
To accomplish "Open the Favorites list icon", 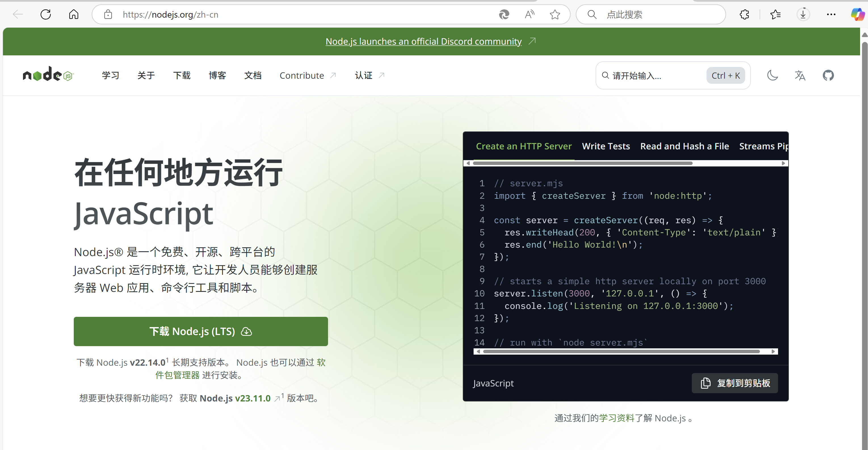I will (775, 14).
